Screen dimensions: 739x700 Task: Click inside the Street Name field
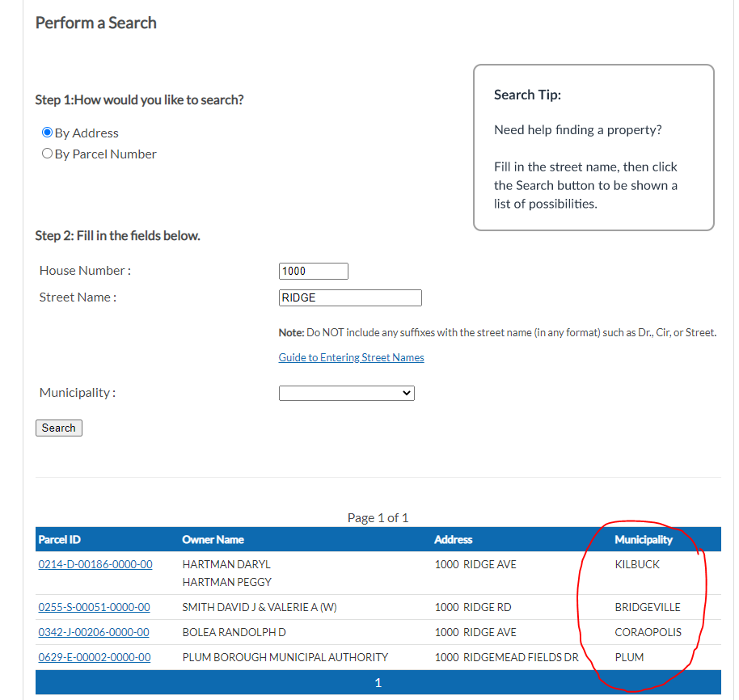point(349,297)
